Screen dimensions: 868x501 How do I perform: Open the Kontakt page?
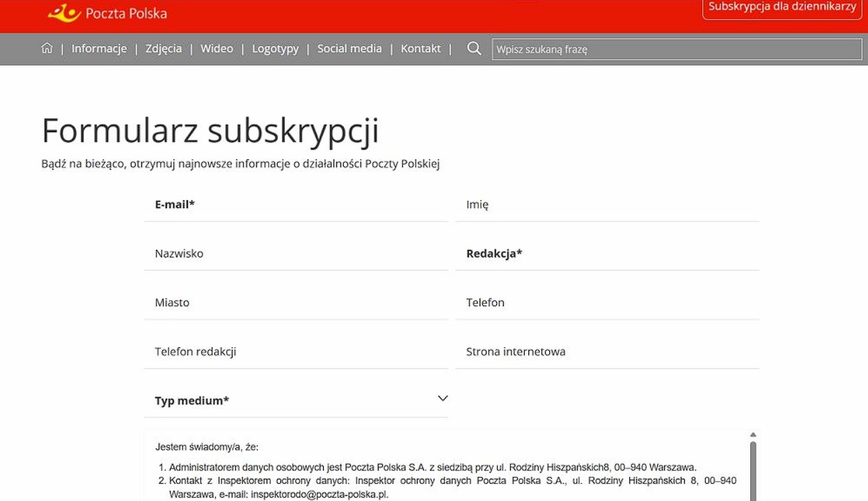(420, 49)
